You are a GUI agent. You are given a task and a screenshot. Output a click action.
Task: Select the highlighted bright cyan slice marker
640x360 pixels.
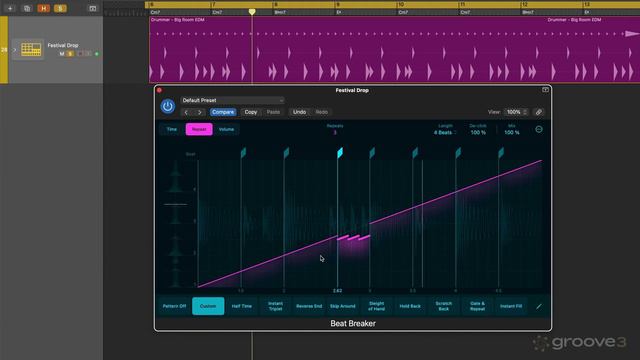(340, 153)
